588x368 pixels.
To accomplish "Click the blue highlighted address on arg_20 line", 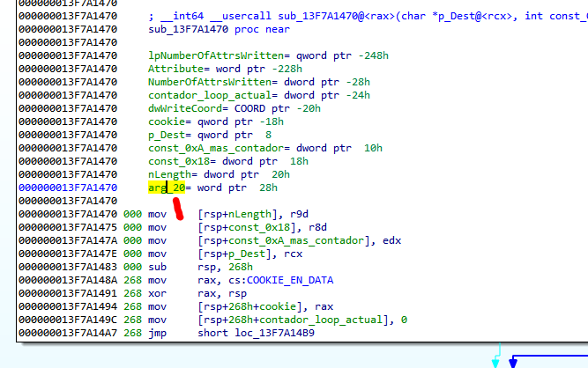I will (59, 188).
